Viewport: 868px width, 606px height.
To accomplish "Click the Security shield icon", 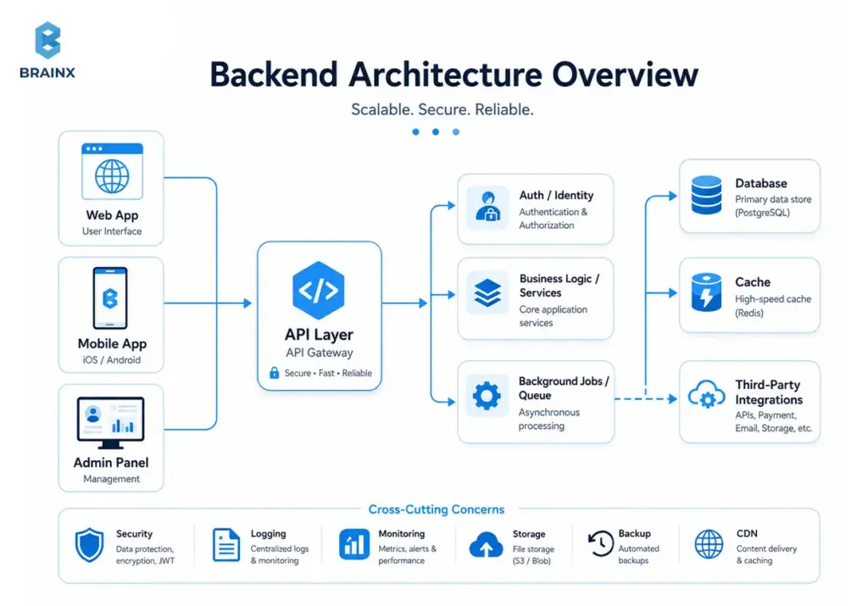I will click(x=89, y=545).
